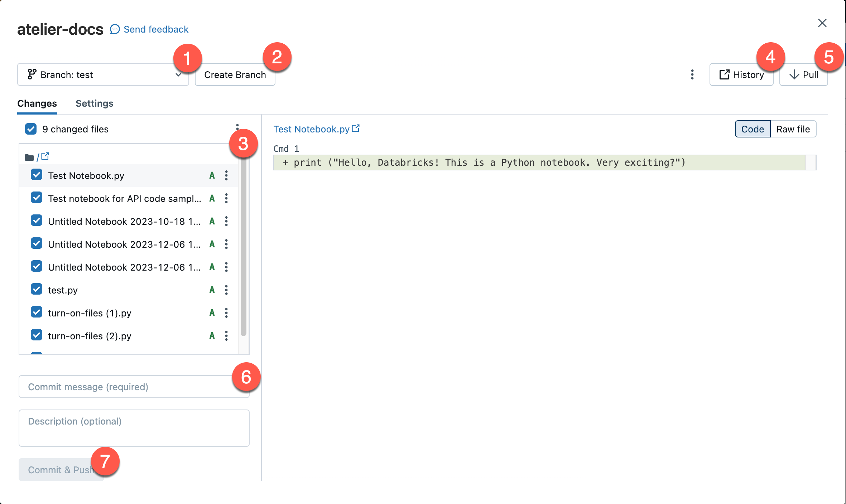The image size is (846, 504).
Task: Toggle the 9 changed files master checkbox
Action: 30,129
